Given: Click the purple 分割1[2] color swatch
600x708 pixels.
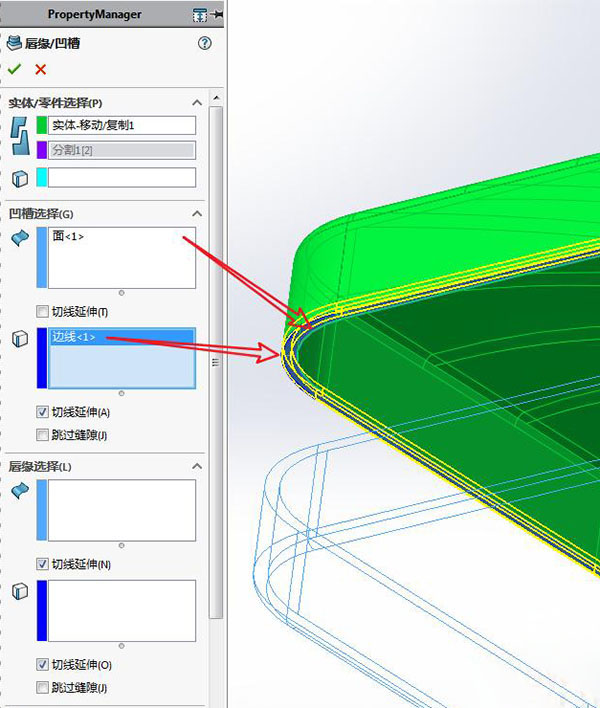Looking at the screenshot, I should [x=42, y=150].
